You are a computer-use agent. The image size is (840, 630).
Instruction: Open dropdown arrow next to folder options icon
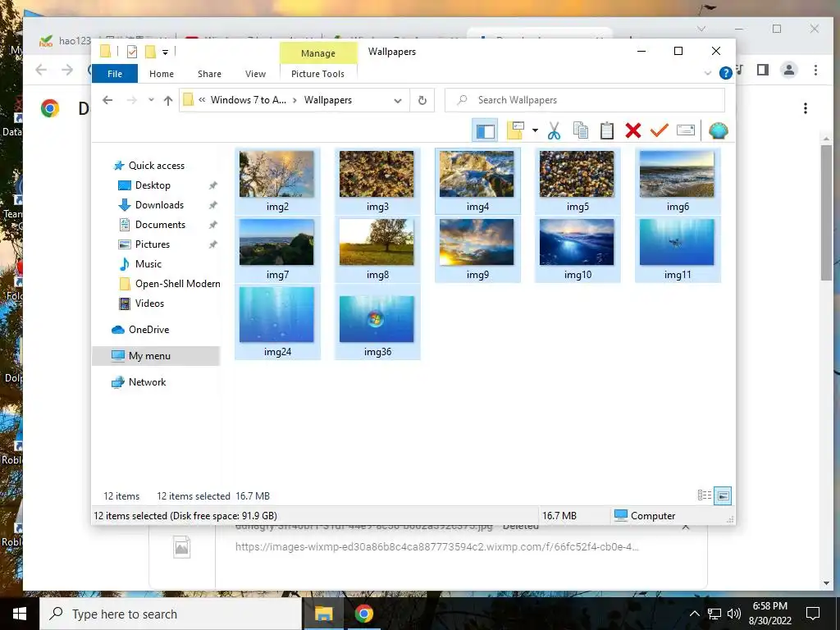[x=535, y=130]
